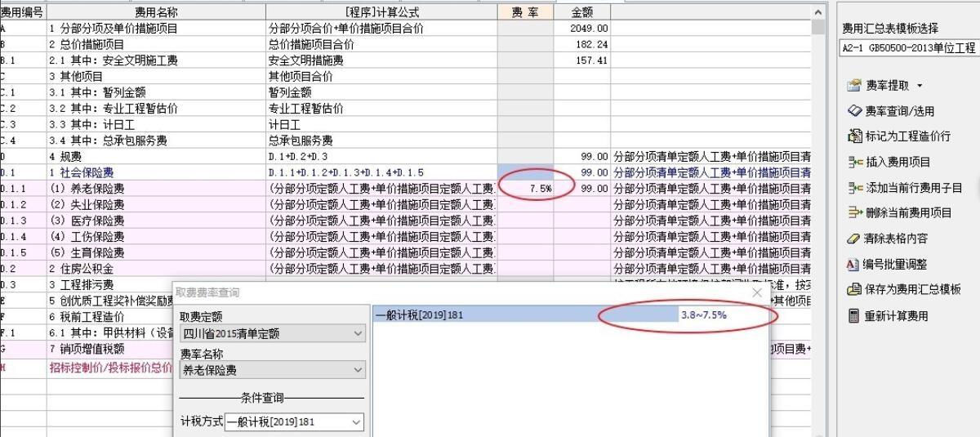Click the [程序]计算公式 column header
Viewport: 980px width, 437px height.
click(x=381, y=12)
